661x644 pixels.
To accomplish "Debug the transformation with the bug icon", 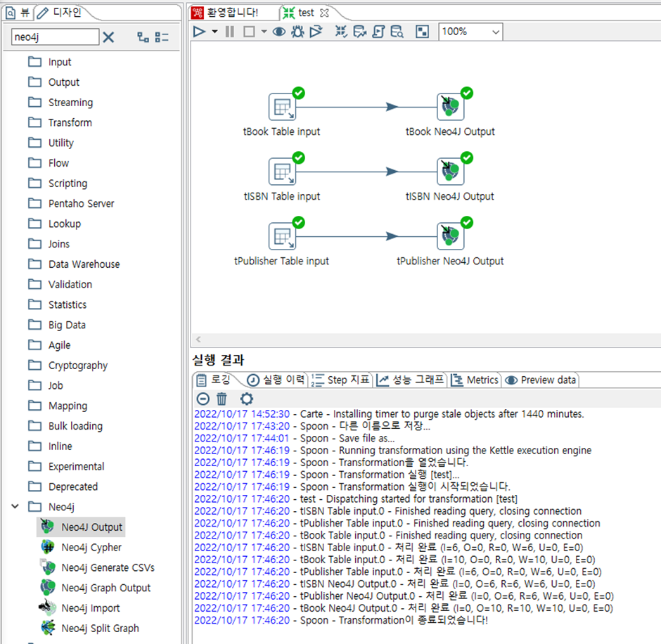I will pyautogui.click(x=297, y=32).
